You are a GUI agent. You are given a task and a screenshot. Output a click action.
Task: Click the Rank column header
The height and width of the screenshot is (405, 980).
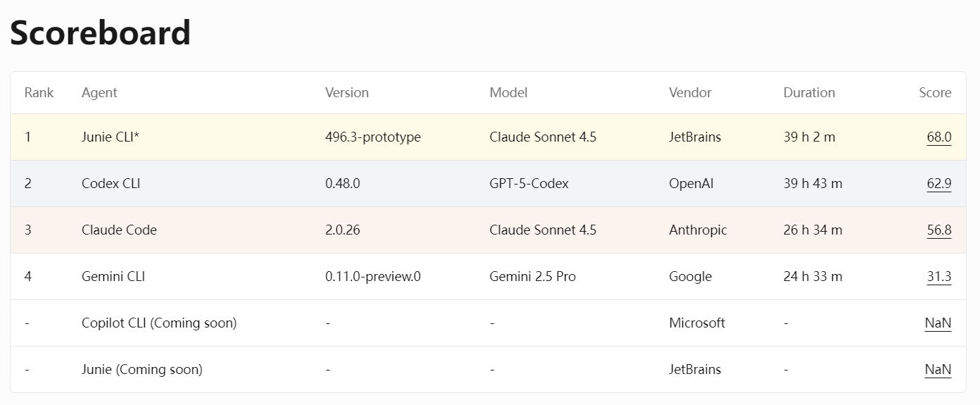pyautogui.click(x=39, y=93)
